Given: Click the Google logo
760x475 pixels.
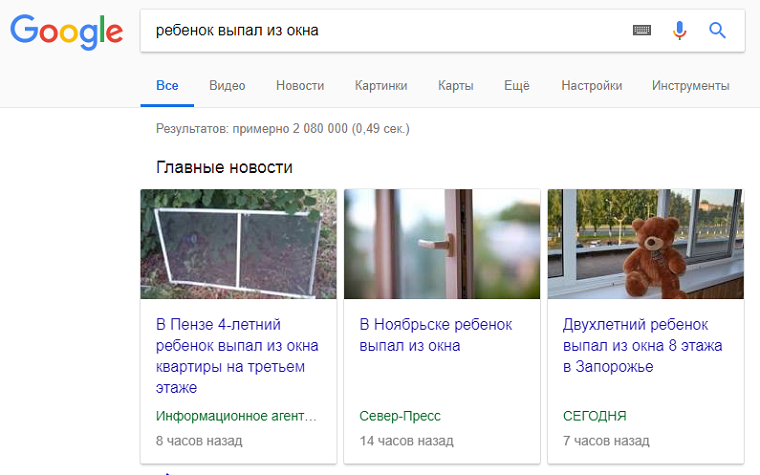Looking at the screenshot, I should [66, 32].
